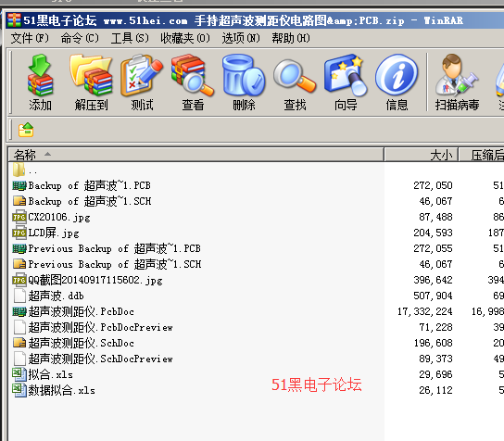
Task: Show archive 信息 (Info) icon
Action: (x=397, y=82)
